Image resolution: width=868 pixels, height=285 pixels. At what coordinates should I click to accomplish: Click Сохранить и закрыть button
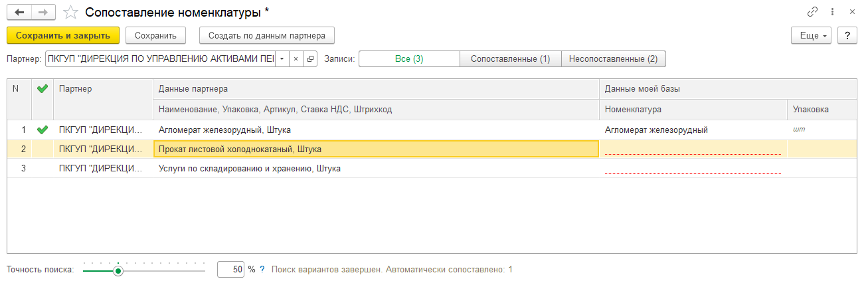click(x=63, y=35)
